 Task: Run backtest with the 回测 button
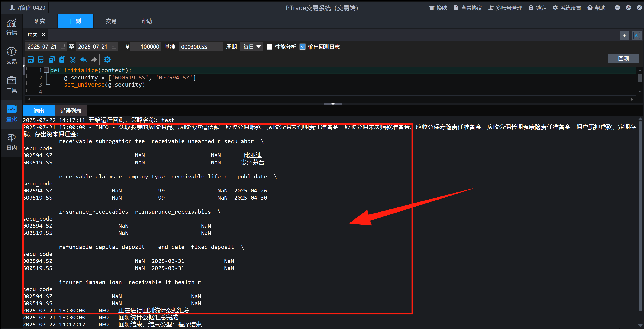click(x=623, y=58)
